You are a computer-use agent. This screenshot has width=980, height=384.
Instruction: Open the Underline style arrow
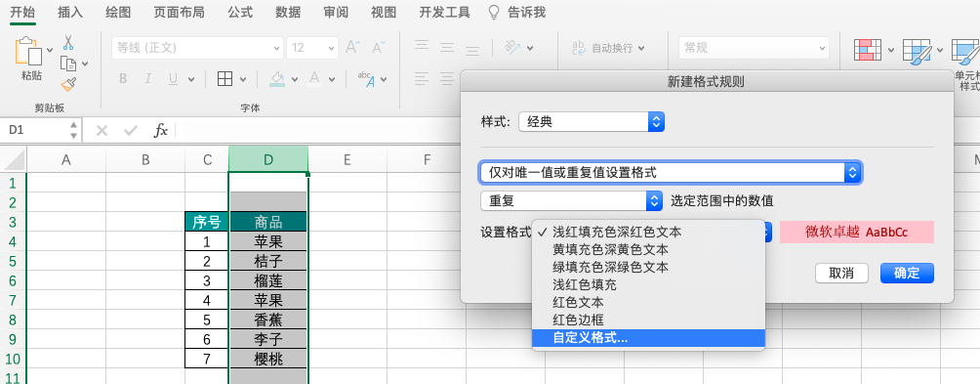coord(191,79)
